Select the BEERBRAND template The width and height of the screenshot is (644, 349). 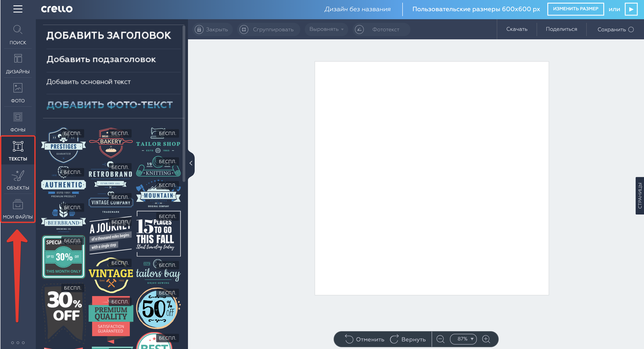point(64,217)
